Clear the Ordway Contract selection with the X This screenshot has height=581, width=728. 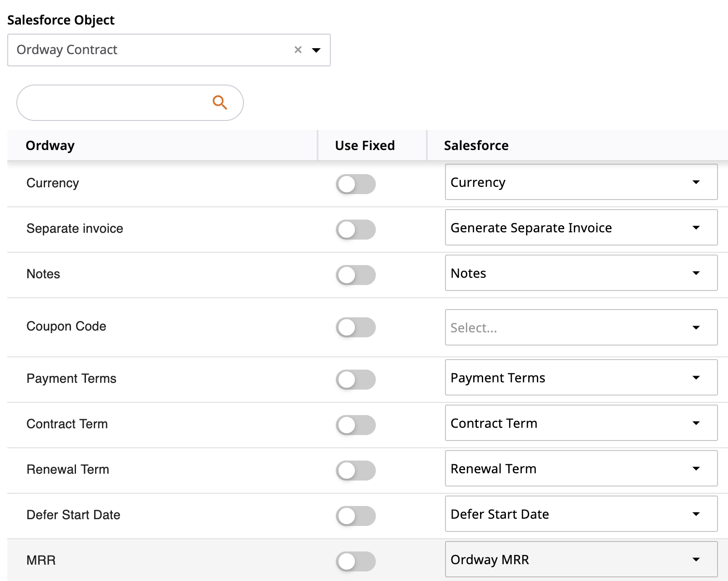298,50
